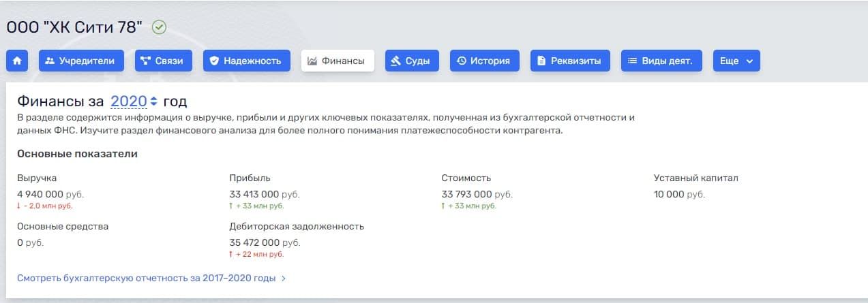The image size is (868, 303).
Task: Open the home icon button
Action: [16, 61]
